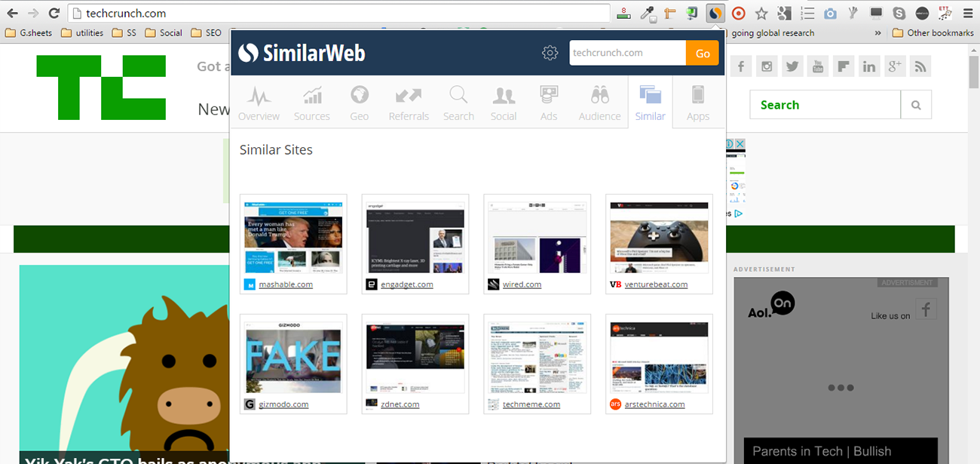Open the going global research bookmark
This screenshot has width=980, height=464.
pos(772,32)
